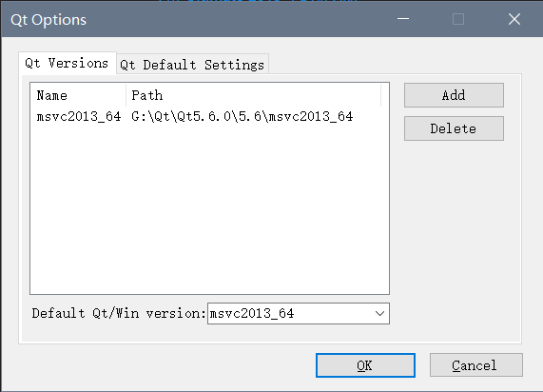
Task: Minimize the Qt Options window
Action: [x=403, y=19]
